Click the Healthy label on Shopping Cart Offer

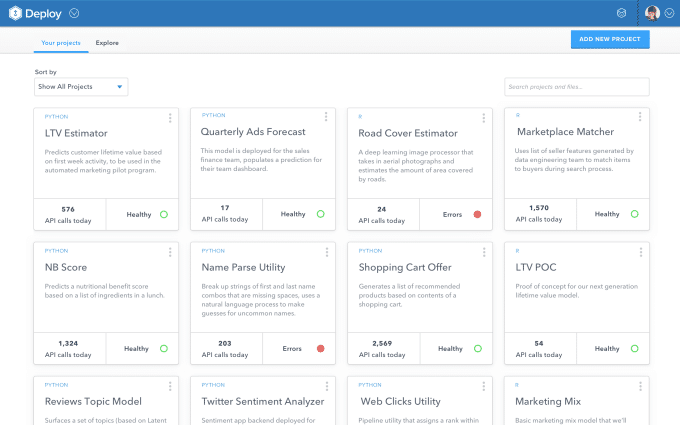click(450, 349)
